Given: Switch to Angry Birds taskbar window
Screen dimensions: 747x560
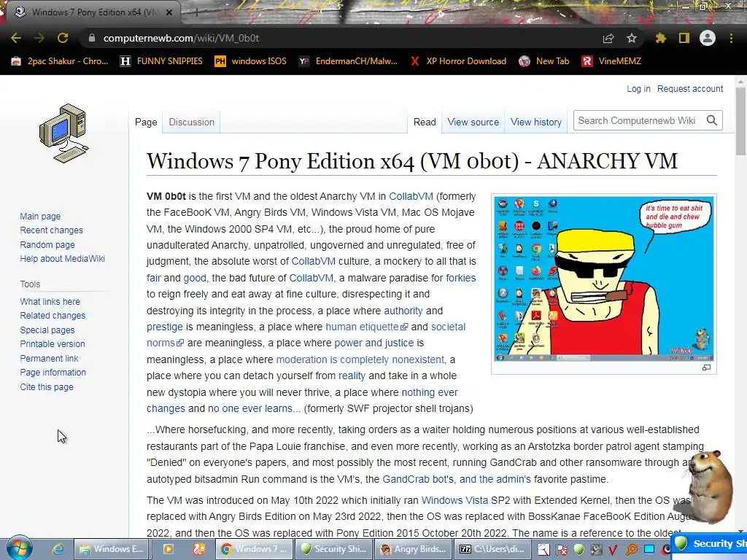Looking at the screenshot, I should (x=413, y=549).
